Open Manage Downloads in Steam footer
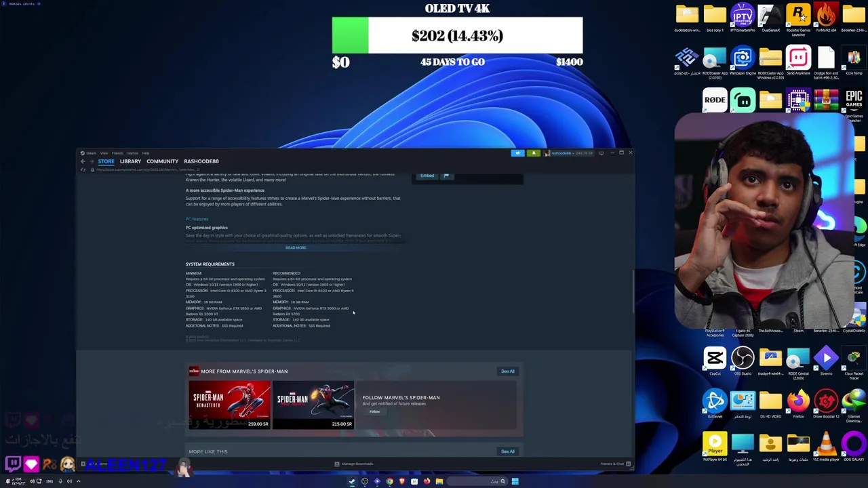The width and height of the screenshot is (868, 488). point(353,464)
